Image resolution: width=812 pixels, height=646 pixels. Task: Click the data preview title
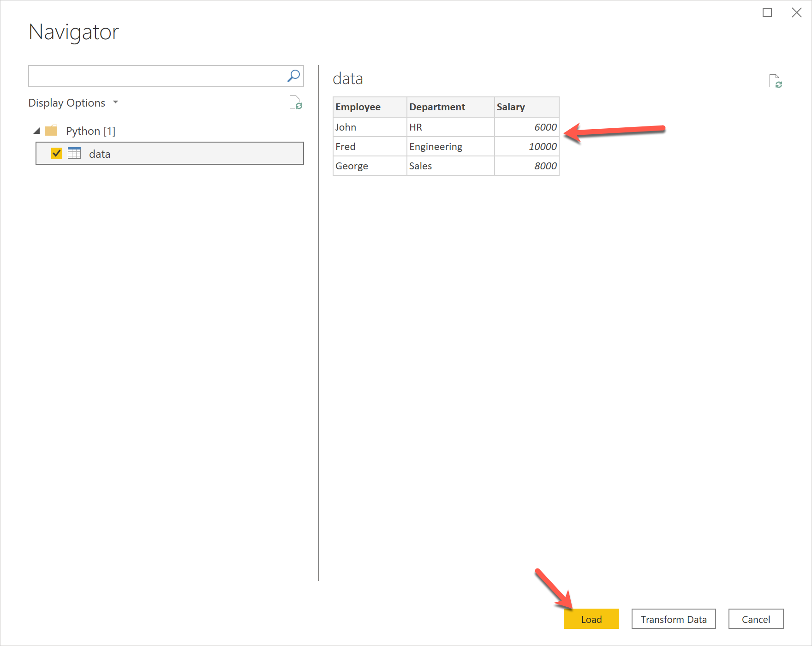(348, 78)
